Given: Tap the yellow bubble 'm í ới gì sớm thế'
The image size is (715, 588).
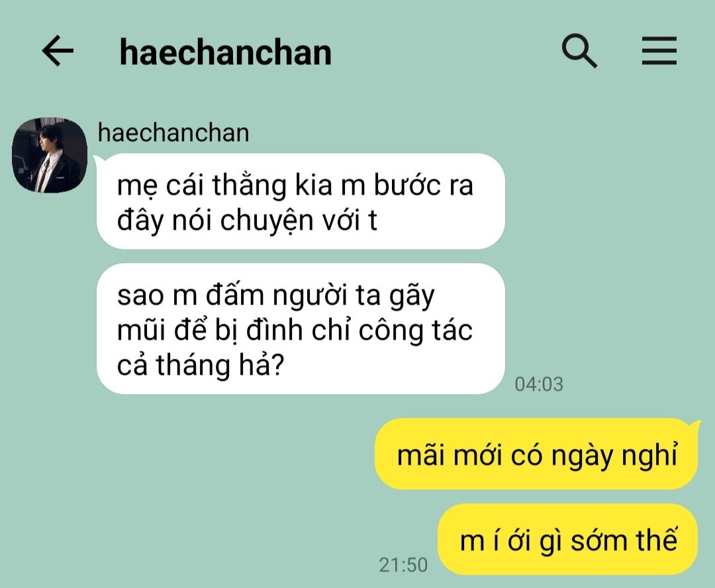Looking at the screenshot, I should (568, 539).
